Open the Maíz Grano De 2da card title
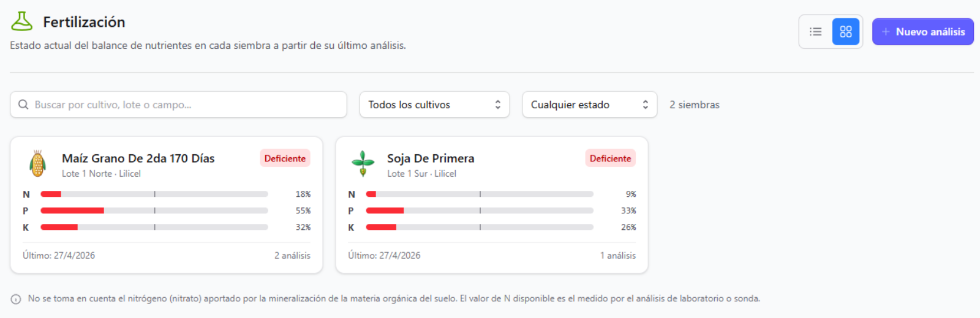The image size is (980, 318). pos(138,158)
